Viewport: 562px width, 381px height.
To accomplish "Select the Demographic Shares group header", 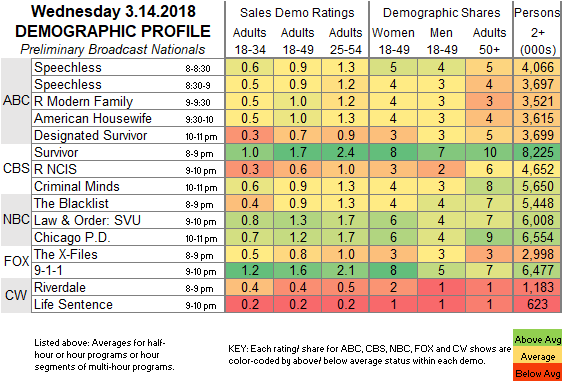I will point(441,13).
